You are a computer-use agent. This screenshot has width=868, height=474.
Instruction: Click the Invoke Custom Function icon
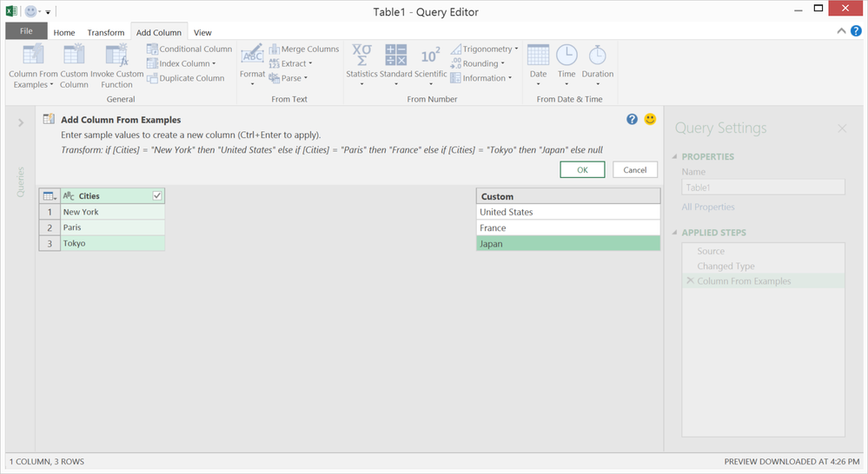coord(116,54)
